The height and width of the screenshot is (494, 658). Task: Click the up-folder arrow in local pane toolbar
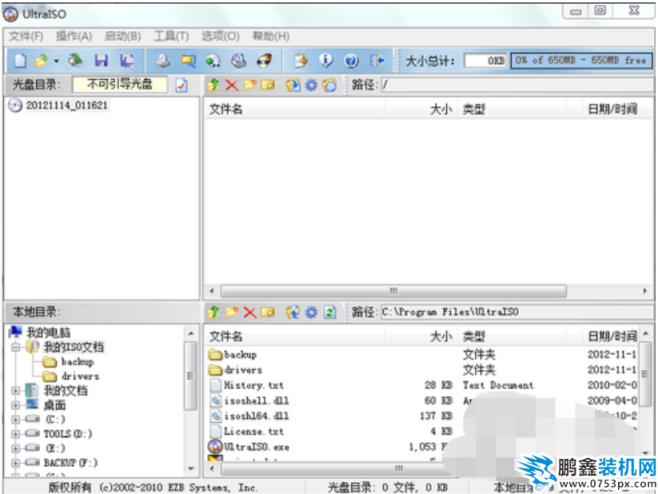coord(214,312)
